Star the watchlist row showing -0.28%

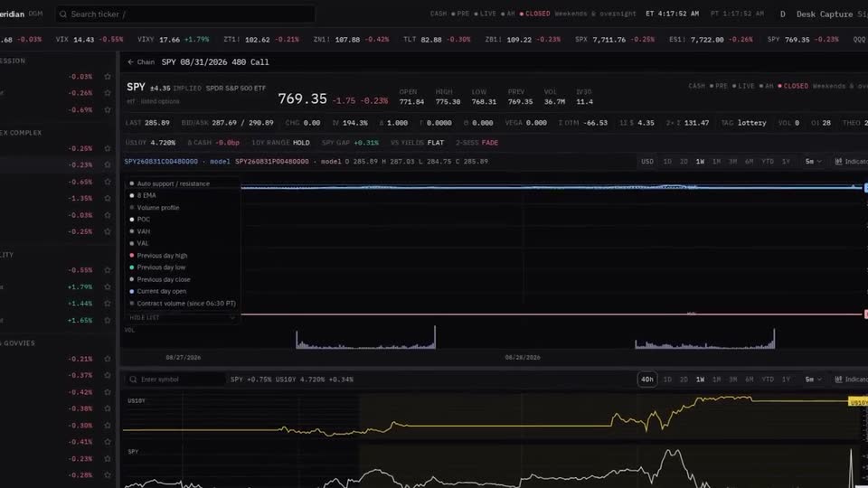[108, 474]
